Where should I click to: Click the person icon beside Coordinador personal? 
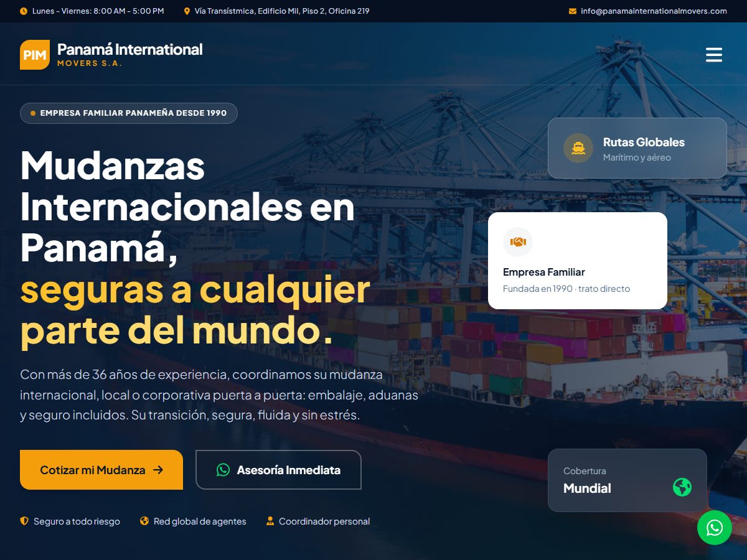click(x=270, y=521)
